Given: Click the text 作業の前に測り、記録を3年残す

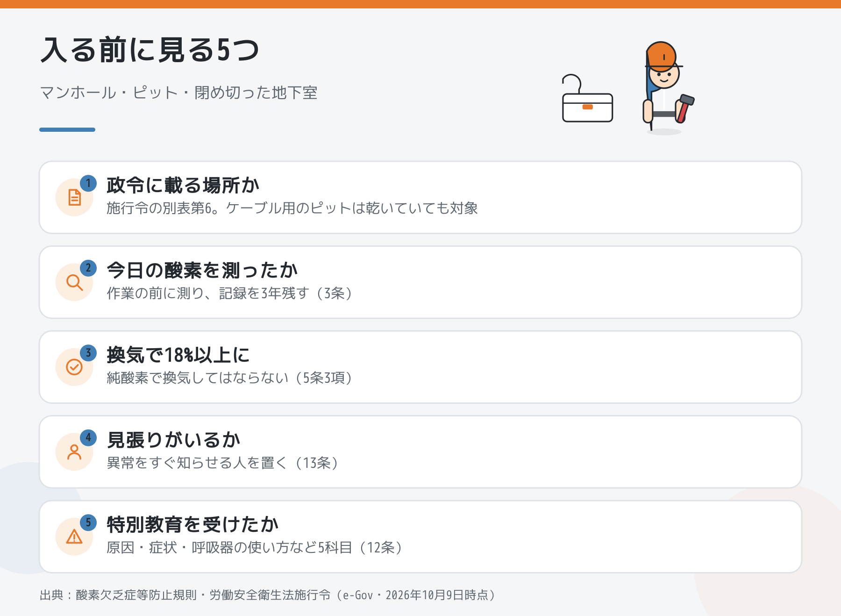Looking at the screenshot, I should tap(207, 293).
